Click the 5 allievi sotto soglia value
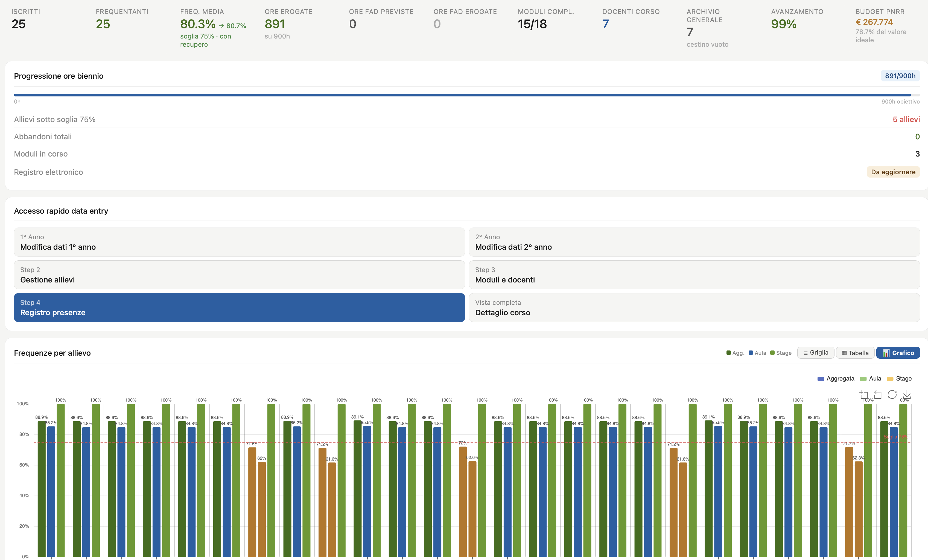The image size is (928, 560). [906, 119]
